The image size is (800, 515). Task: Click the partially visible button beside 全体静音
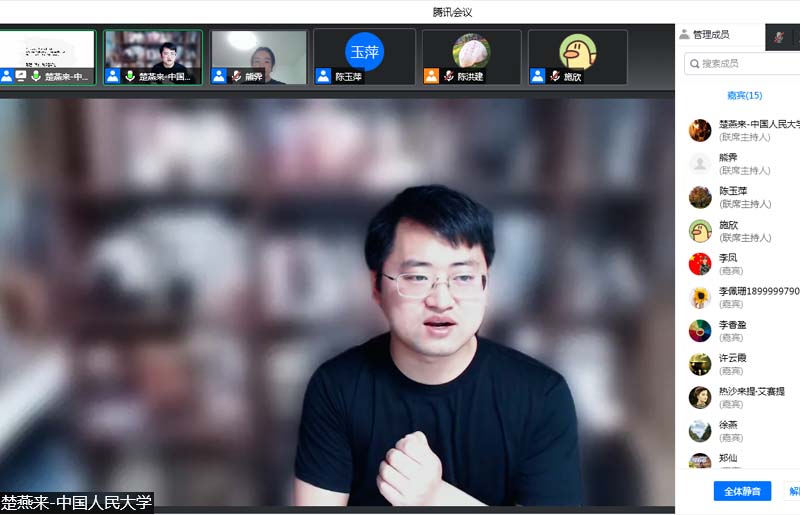[793, 491]
